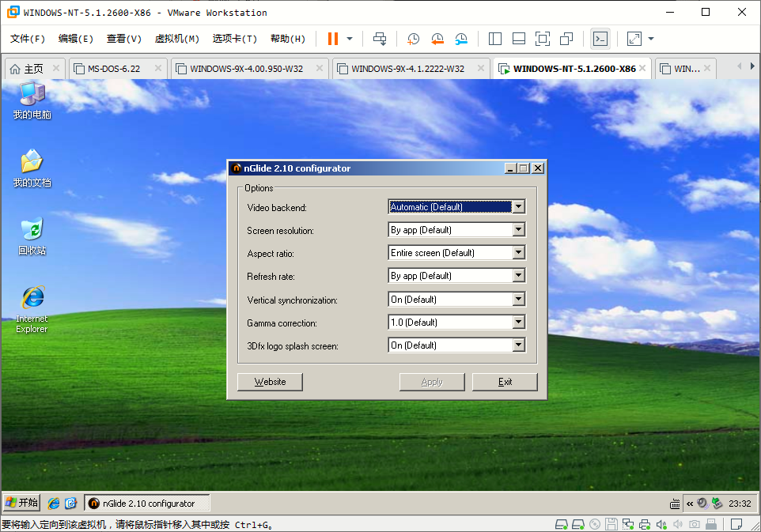Switch to the 主页 home tab
This screenshot has height=532, width=761.
[x=33, y=69]
